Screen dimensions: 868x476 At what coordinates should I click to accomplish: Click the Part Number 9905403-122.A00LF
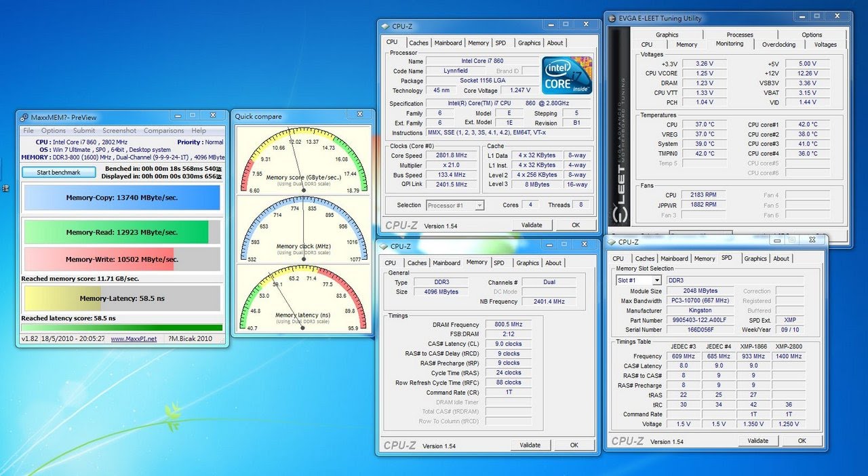(x=699, y=320)
